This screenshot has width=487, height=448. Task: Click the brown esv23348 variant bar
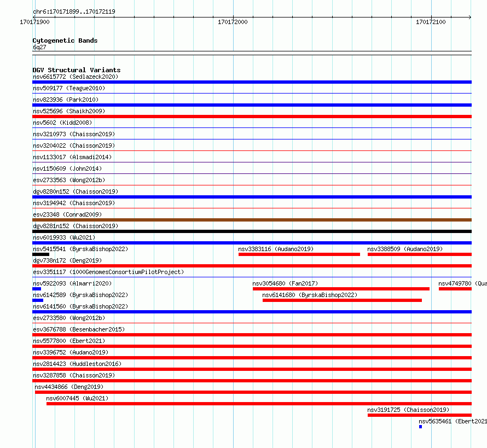click(x=252, y=220)
